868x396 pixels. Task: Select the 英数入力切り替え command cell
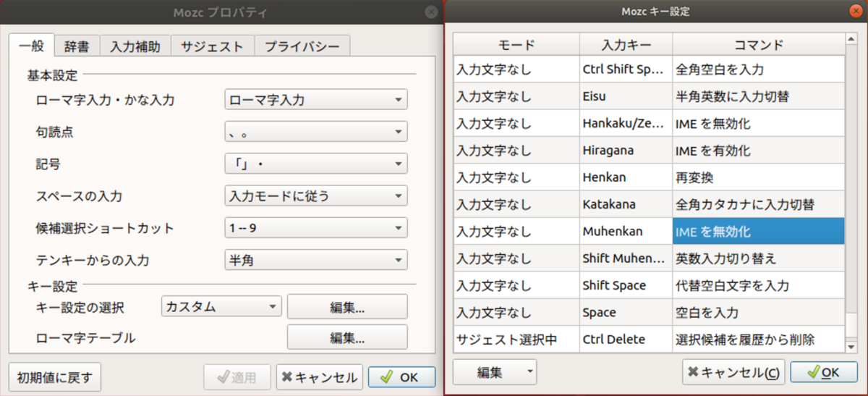[758, 258]
